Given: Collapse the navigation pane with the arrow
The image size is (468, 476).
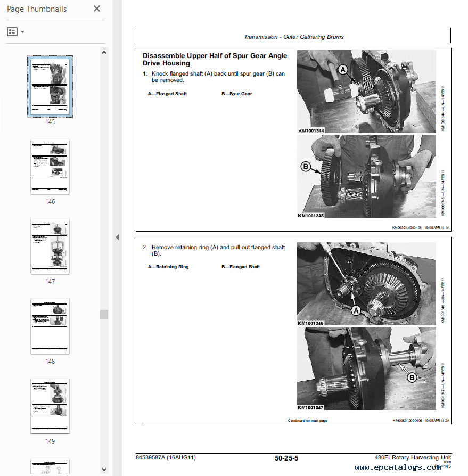Looking at the screenshot, I should (x=117, y=237).
